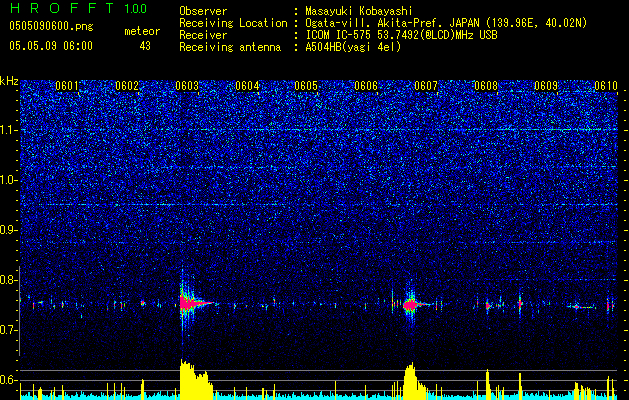Click the yellow power peak below 0603
Screen dimensions: 629x400
pos(196,379)
